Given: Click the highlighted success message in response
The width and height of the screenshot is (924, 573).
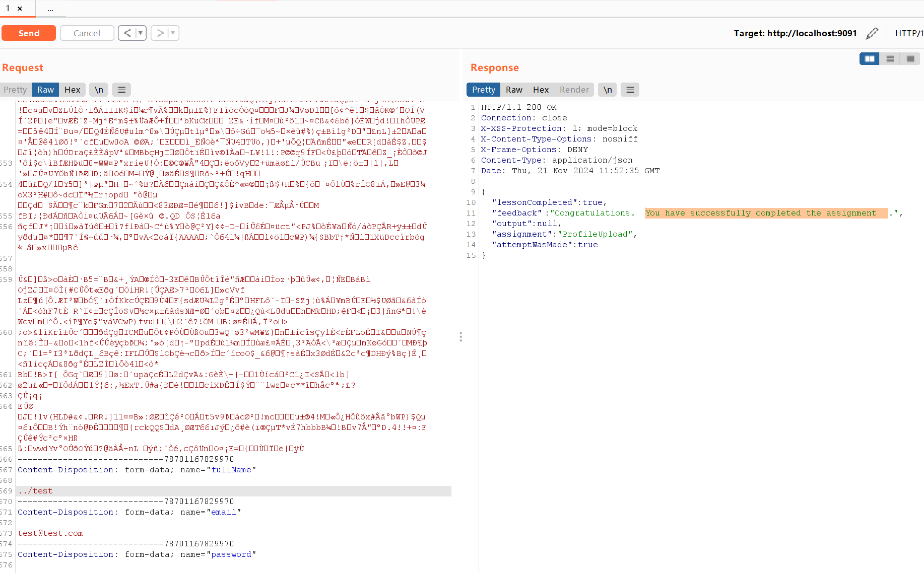Looking at the screenshot, I should tap(766, 213).
